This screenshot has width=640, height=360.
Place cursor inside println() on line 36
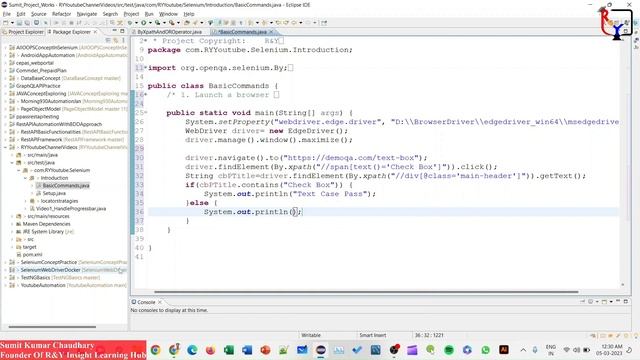[294, 212]
